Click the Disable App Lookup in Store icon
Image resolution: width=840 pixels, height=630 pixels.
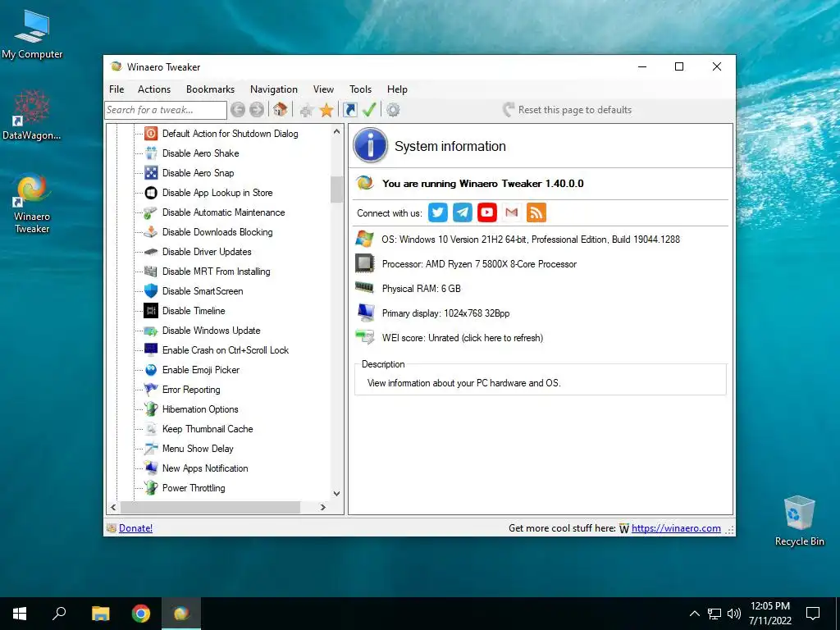click(x=151, y=193)
